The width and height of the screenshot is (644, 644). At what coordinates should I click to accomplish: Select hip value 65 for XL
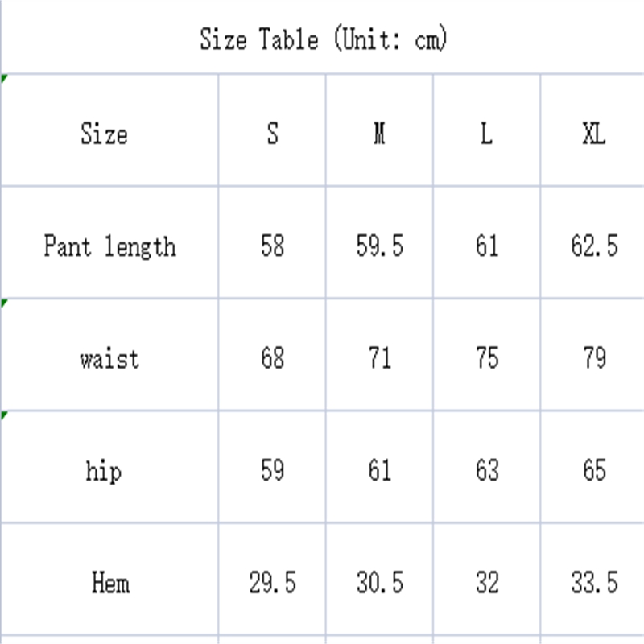tap(594, 470)
